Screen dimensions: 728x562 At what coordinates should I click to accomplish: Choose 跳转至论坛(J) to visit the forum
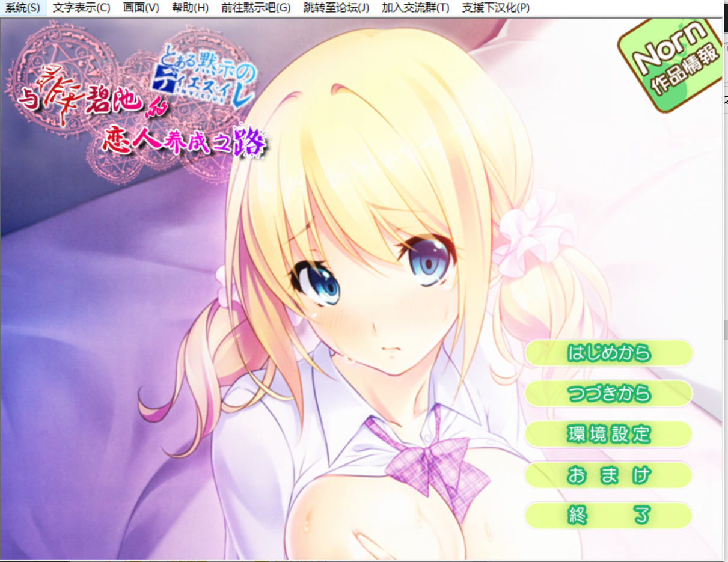[x=336, y=8]
